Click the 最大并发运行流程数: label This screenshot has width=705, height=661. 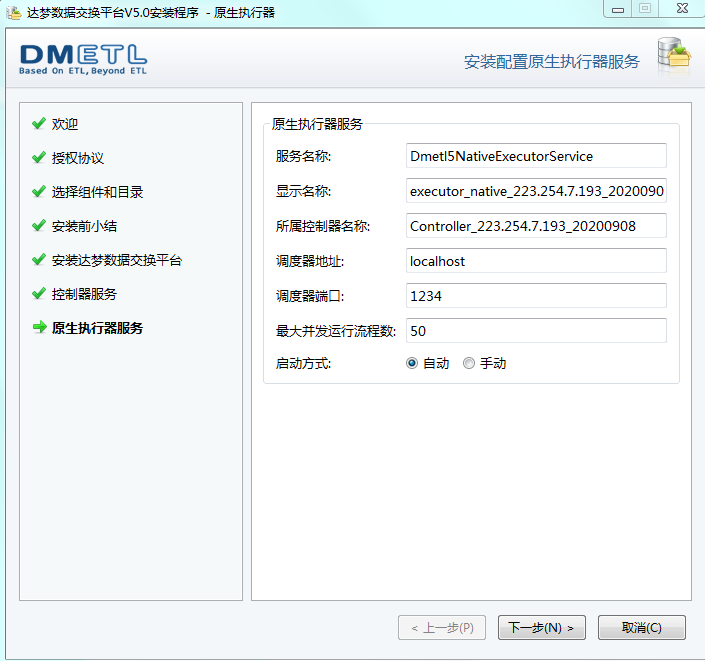pos(336,331)
